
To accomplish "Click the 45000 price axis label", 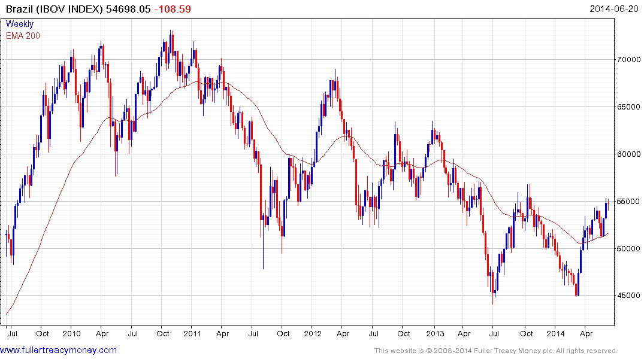I will click(x=629, y=295).
